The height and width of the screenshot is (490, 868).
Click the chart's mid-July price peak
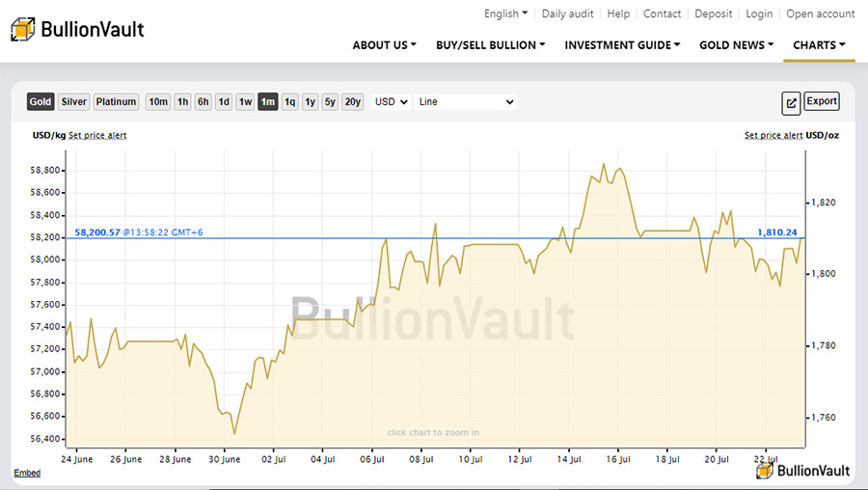click(x=604, y=164)
